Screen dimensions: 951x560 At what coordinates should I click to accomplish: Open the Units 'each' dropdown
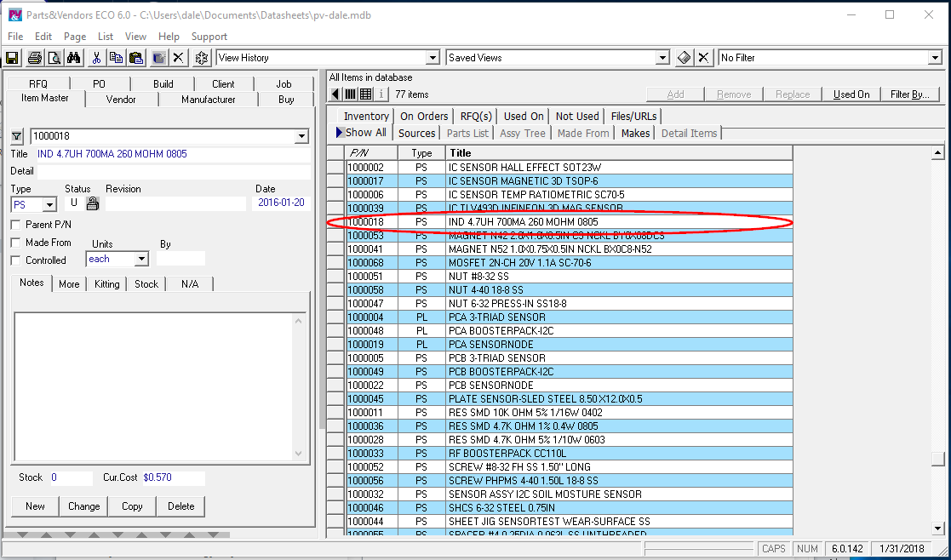pyautogui.click(x=141, y=260)
